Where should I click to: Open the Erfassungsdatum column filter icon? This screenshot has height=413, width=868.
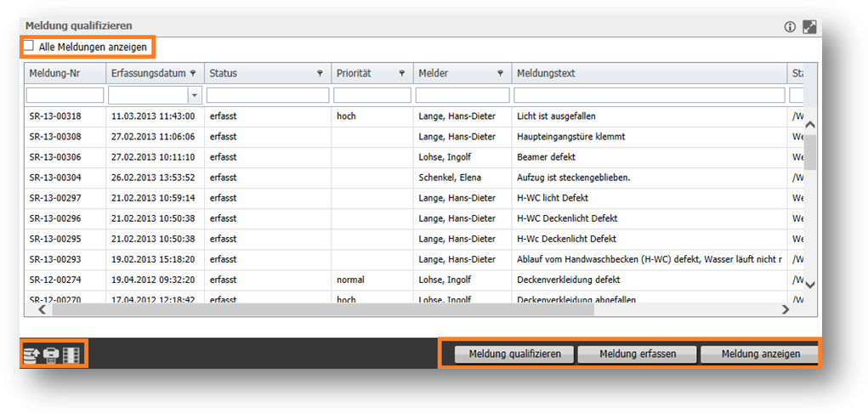click(193, 73)
